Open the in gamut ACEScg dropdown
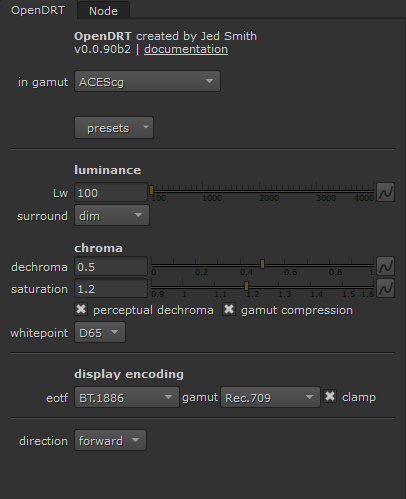 pos(147,81)
